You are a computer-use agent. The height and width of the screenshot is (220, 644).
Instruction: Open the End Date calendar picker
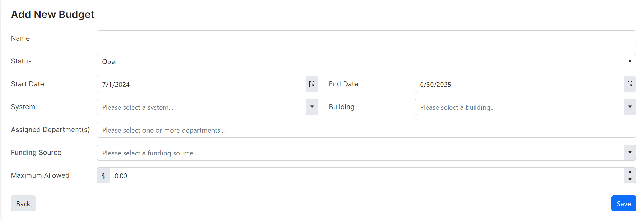[x=630, y=84]
